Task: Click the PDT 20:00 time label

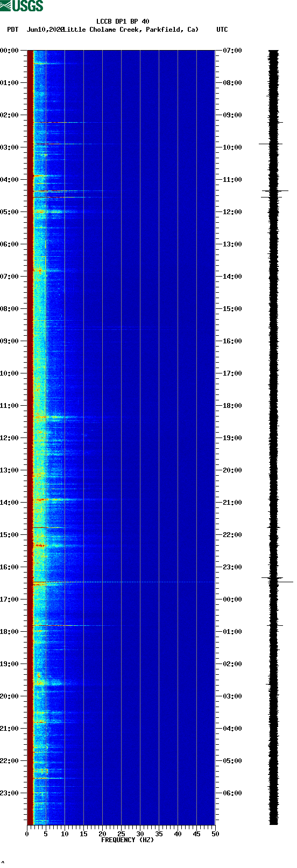Action: [x=10, y=696]
